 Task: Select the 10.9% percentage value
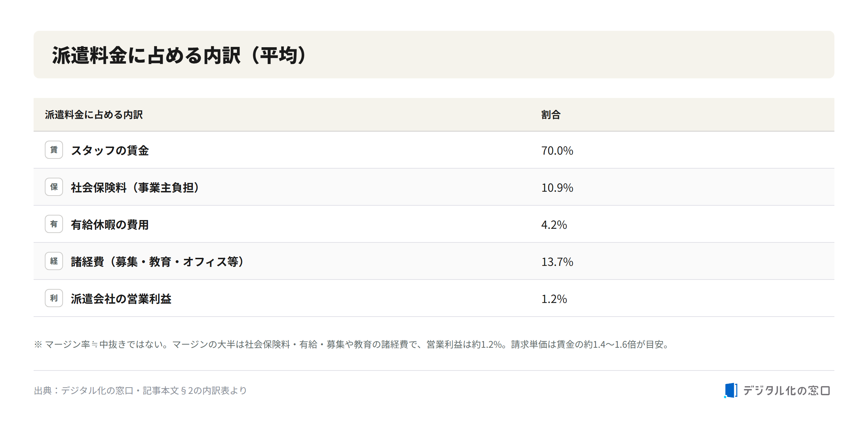[557, 188]
